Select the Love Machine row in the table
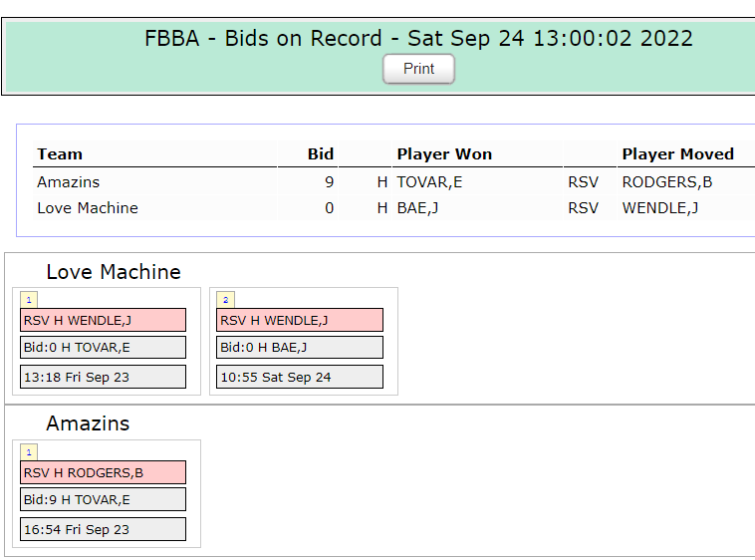 coord(88,208)
